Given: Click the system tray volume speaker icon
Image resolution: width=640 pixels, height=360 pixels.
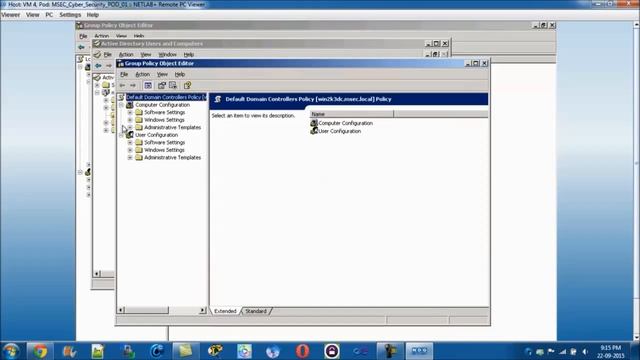Looking at the screenshot, I should pos(585,351).
